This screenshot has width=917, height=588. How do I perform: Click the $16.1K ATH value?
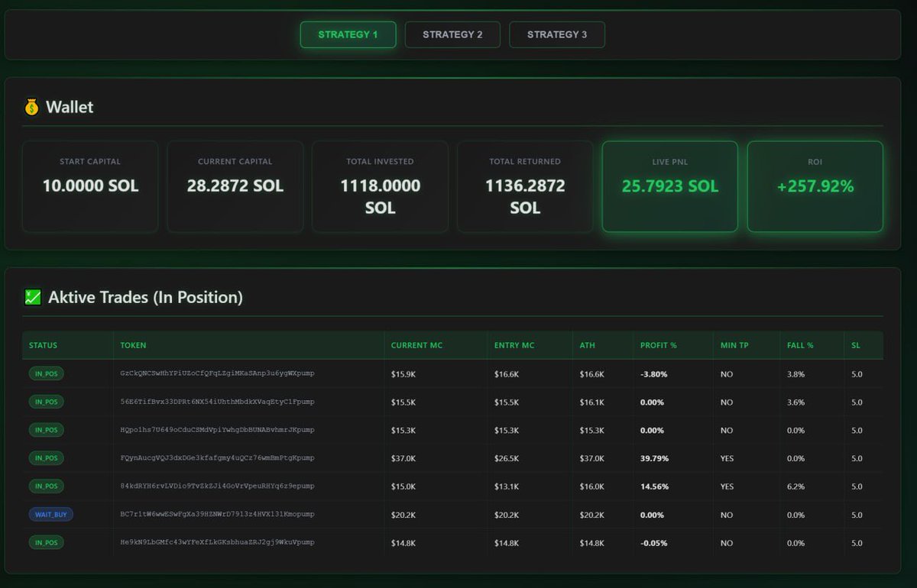[591, 402]
